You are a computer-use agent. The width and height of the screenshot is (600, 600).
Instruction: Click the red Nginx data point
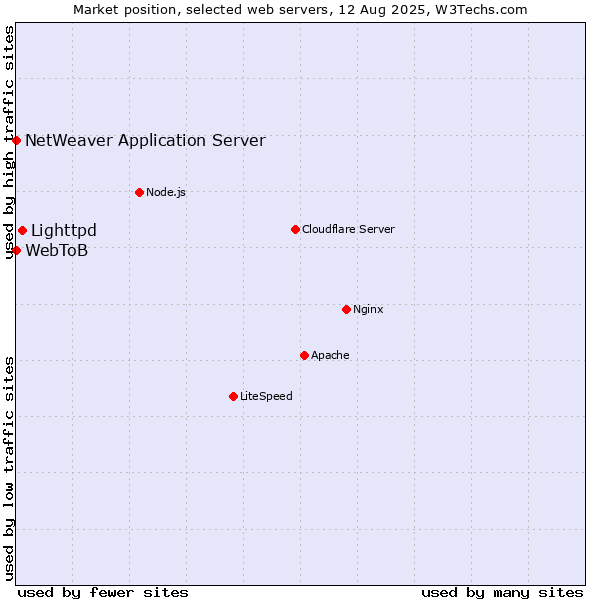(346, 309)
